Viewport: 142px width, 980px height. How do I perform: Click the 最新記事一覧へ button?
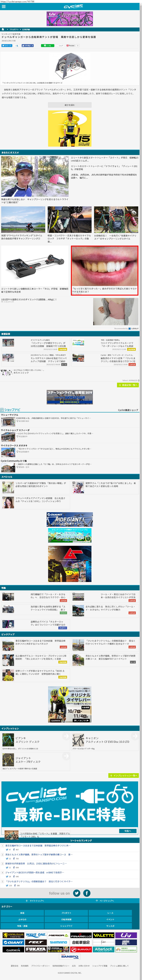tap(128, 385)
